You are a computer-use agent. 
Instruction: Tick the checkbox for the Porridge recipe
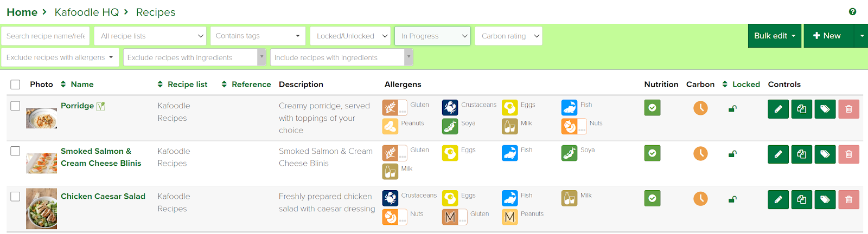coord(15,106)
